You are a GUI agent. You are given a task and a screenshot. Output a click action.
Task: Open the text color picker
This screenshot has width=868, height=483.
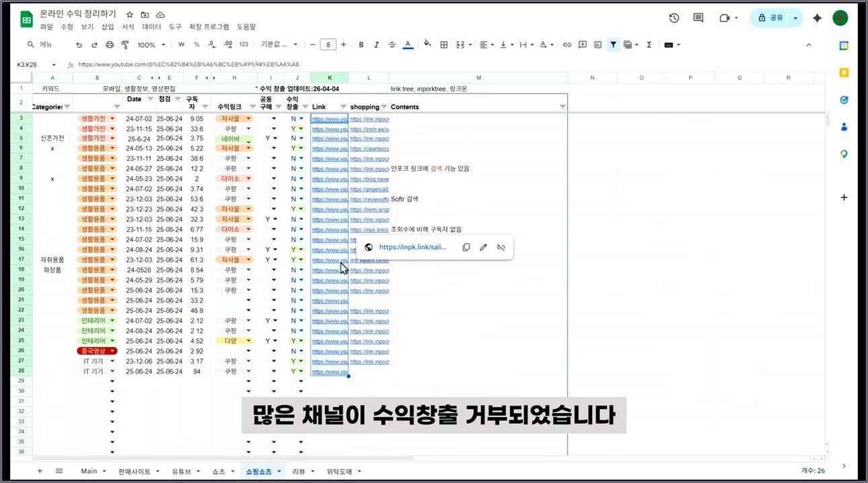(x=408, y=45)
